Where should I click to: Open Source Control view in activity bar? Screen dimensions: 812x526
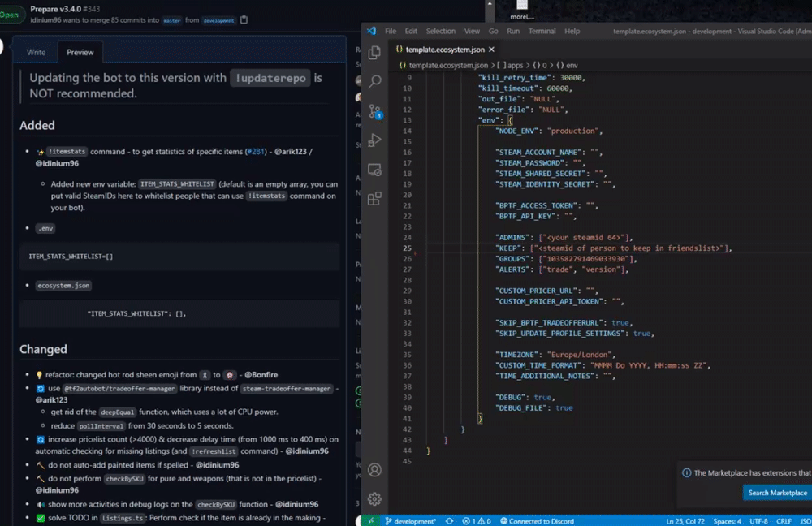(375, 111)
